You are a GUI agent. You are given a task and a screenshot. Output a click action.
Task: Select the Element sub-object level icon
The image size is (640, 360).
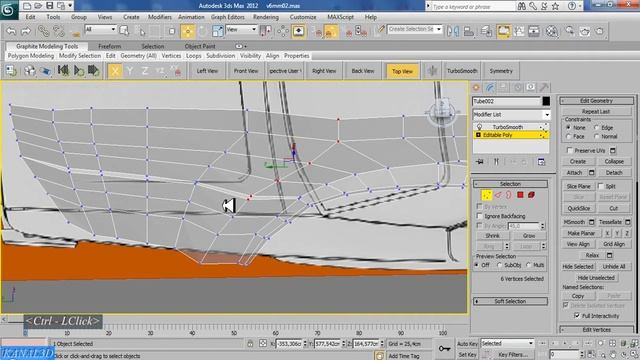point(531,195)
